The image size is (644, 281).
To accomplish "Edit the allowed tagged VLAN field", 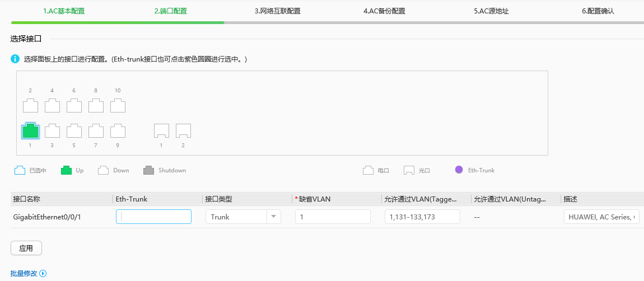I will pos(422,217).
